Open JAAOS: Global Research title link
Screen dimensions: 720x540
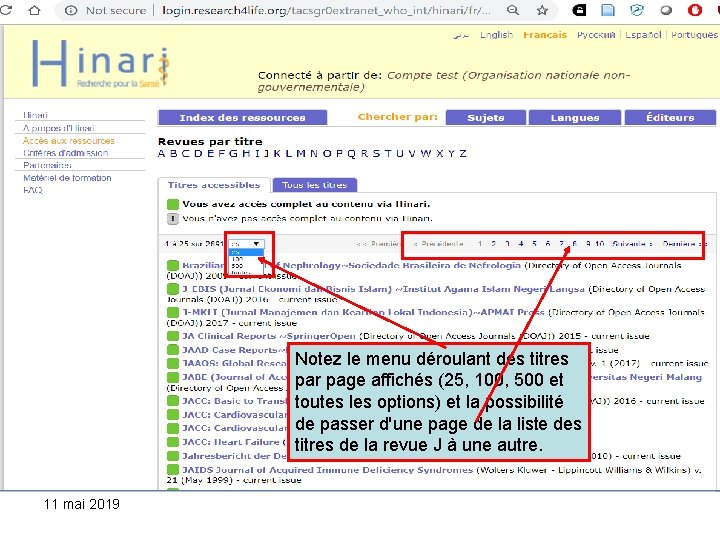[234, 363]
